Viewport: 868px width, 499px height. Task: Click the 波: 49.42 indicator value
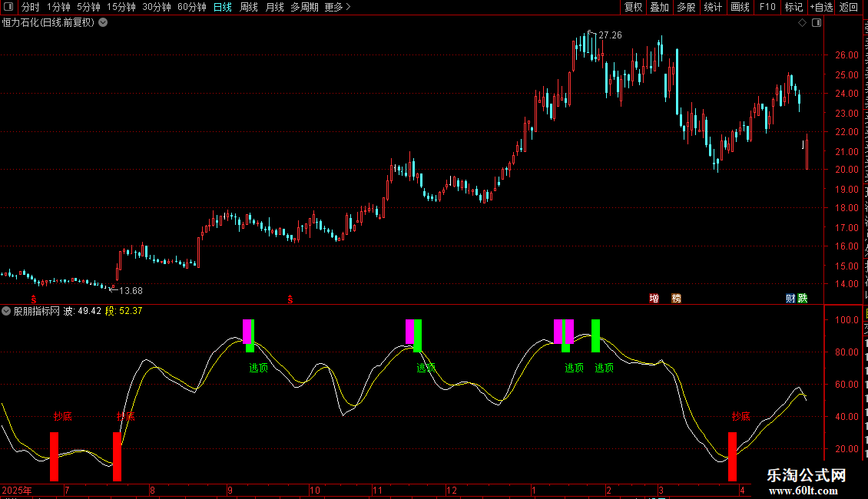coord(82,311)
